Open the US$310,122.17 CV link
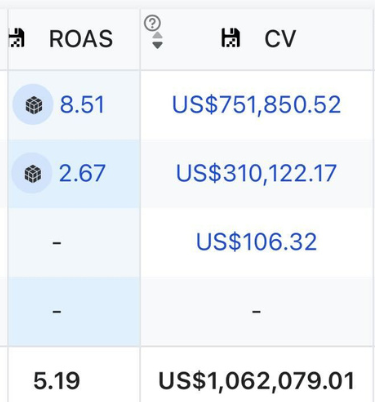 click(256, 173)
